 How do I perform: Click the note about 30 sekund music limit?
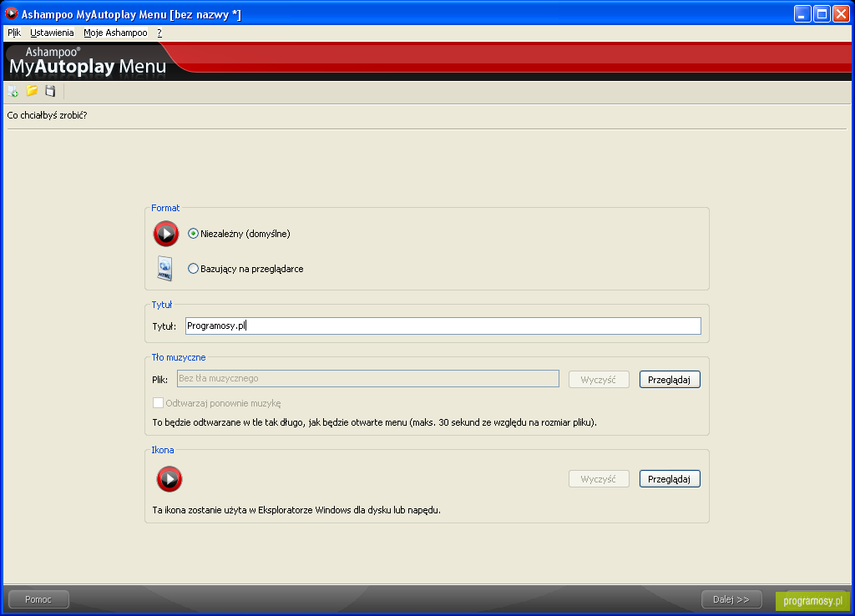(x=375, y=422)
